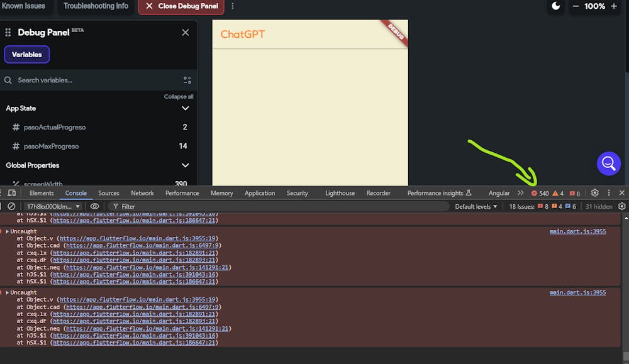Open DevTools settings gear
Viewport: 629px width, 364px height.
594,193
